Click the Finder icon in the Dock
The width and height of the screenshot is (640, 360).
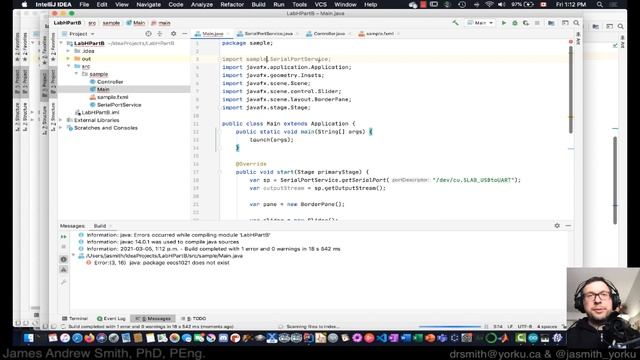29,338
